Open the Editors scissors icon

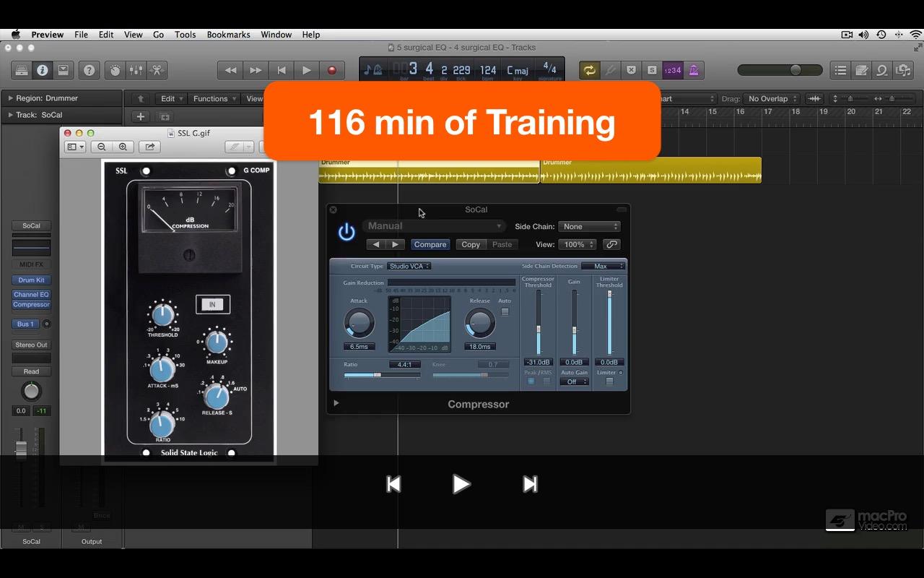[157, 70]
